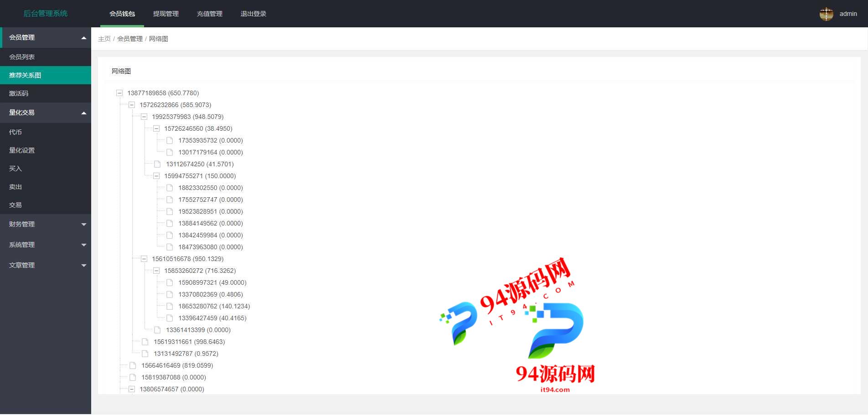Click the admin avatar icon
Image resolution: width=868 pixels, height=415 pixels.
(826, 14)
